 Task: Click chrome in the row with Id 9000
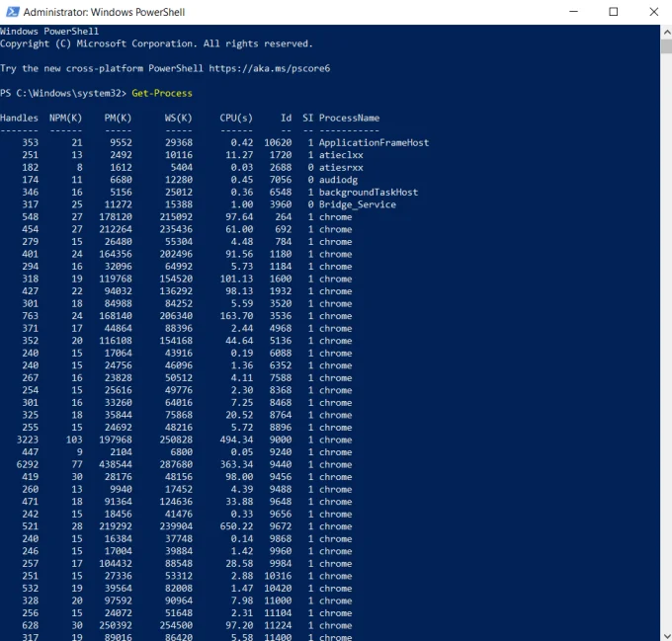click(x=335, y=440)
